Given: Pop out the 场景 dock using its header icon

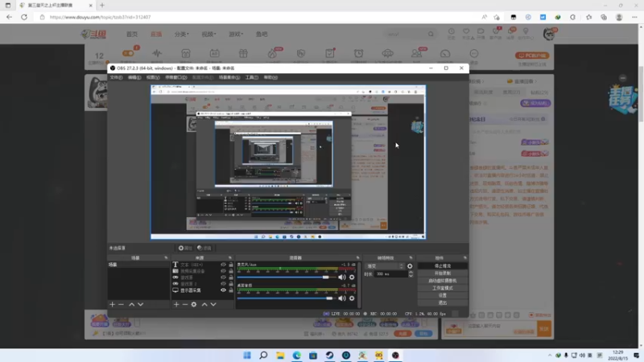Looking at the screenshot, I should tap(166, 257).
